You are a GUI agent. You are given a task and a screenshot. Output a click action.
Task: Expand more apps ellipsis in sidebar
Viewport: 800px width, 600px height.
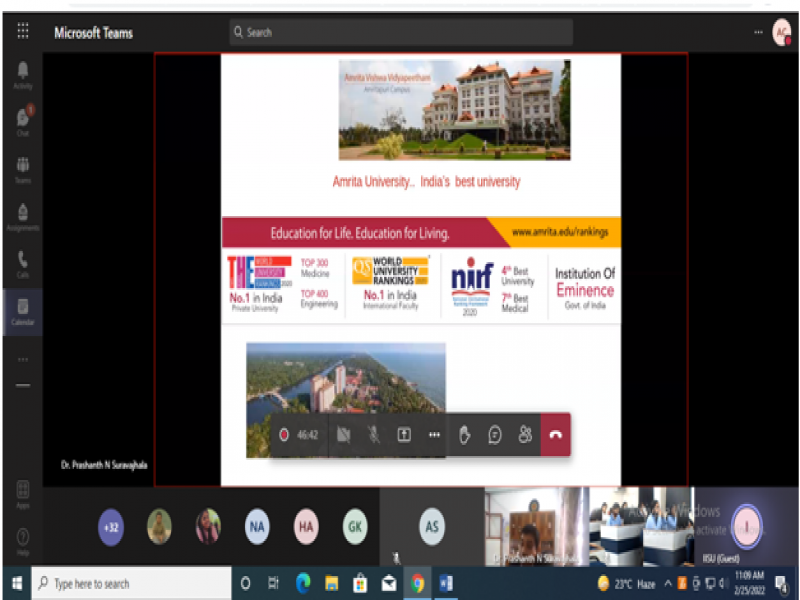click(22, 359)
